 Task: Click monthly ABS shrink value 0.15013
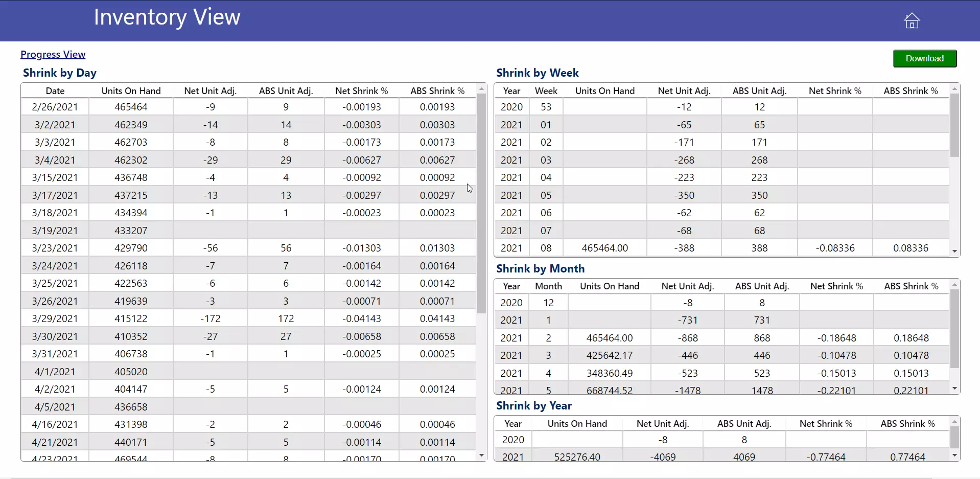911,373
